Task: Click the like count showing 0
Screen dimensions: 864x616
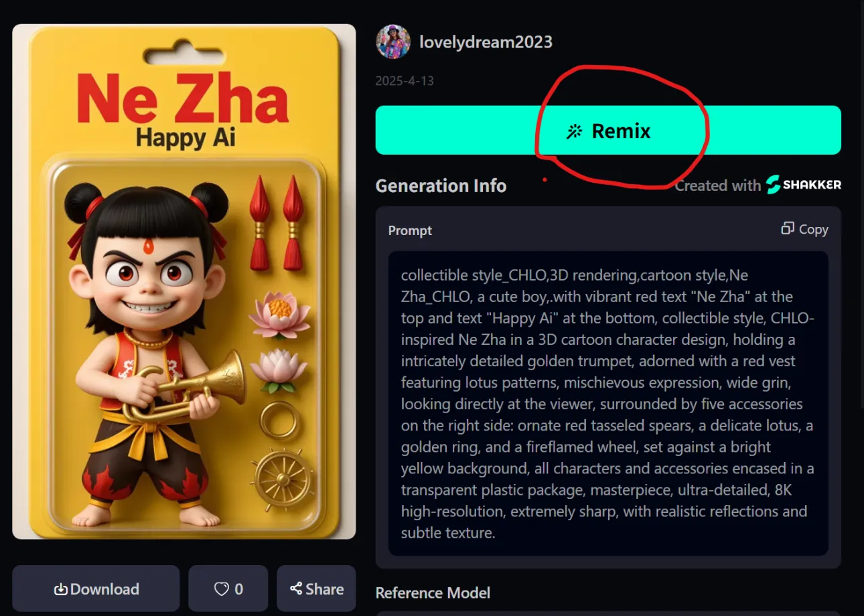Action: (239, 589)
